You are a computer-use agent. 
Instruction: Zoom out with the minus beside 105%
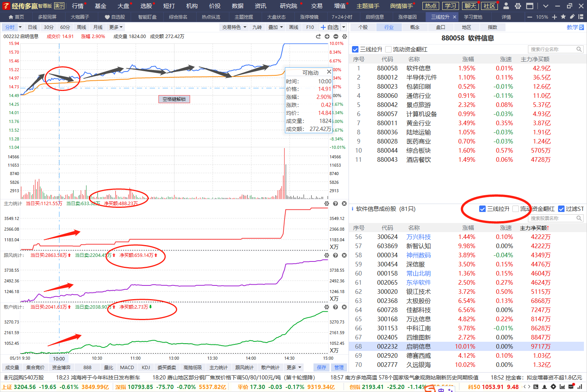[x=529, y=17]
